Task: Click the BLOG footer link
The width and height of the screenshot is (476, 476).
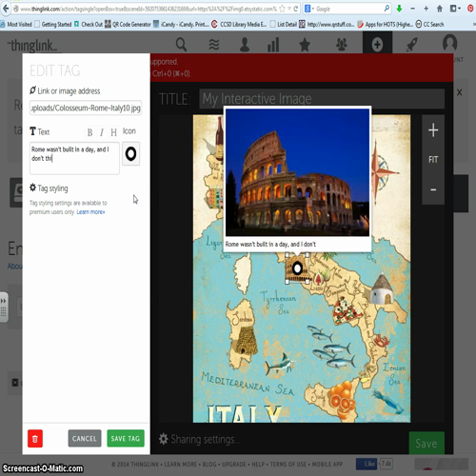Action: (209, 465)
